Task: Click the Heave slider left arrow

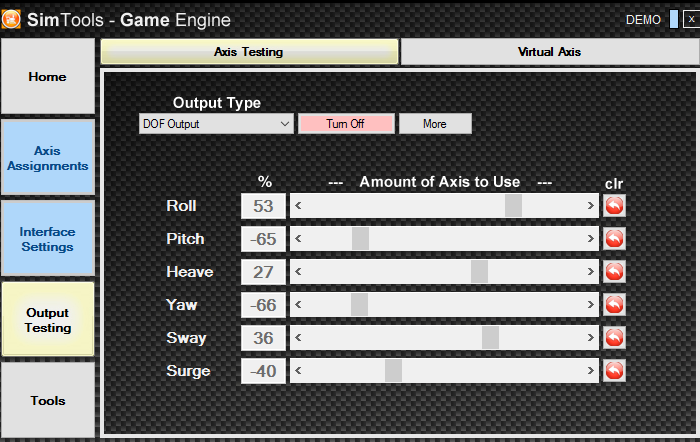Action: (298, 272)
